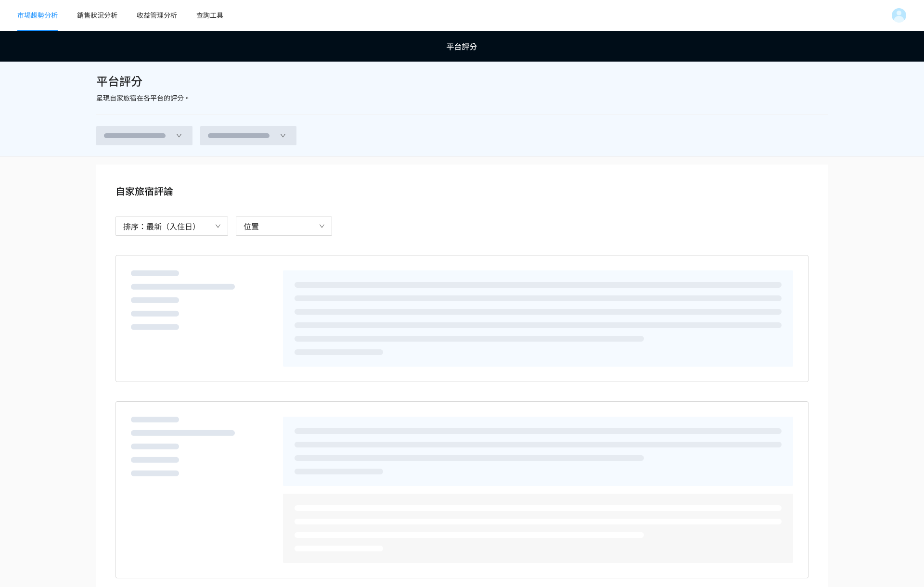Click the user avatar icon
The width and height of the screenshot is (924, 587).
click(898, 15)
